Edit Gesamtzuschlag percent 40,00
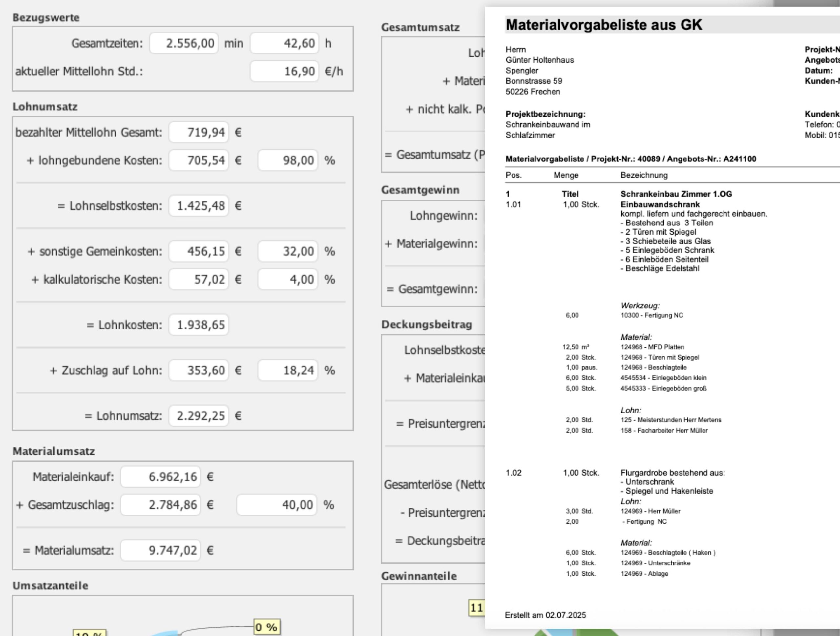This screenshot has width=840, height=636. pyautogui.click(x=277, y=505)
